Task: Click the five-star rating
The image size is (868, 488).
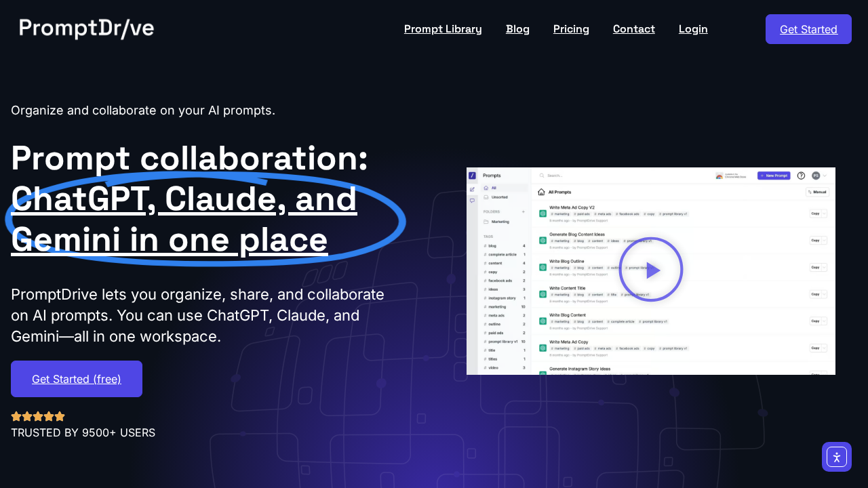Action: [38, 416]
